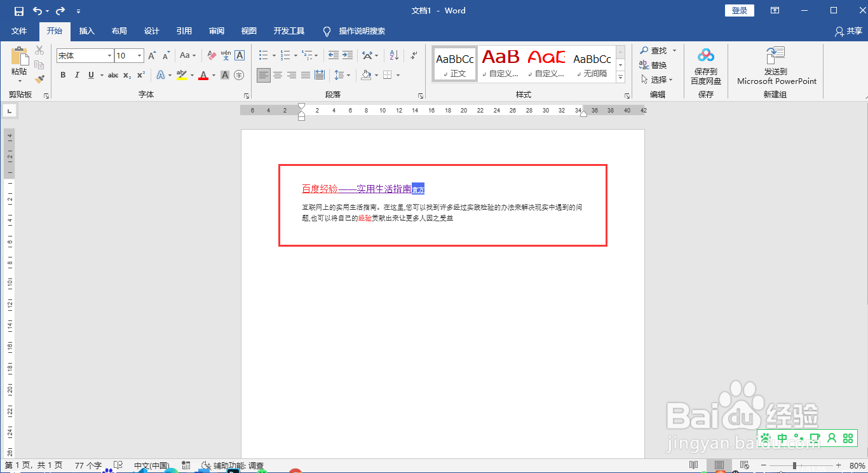The image size is (868, 473).
Task: Increase font size with the grow font icon
Action: tap(153, 56)
